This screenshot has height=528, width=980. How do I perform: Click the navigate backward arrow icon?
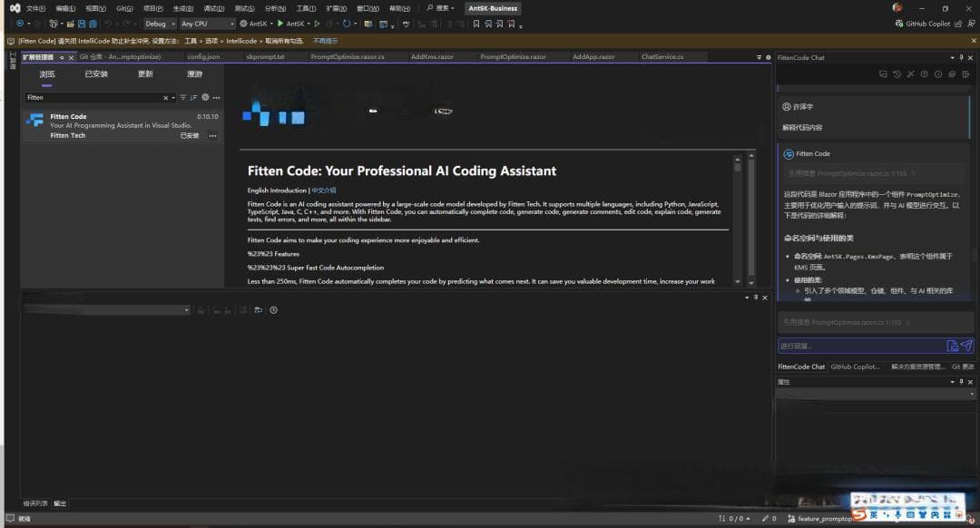coord(20,23)
